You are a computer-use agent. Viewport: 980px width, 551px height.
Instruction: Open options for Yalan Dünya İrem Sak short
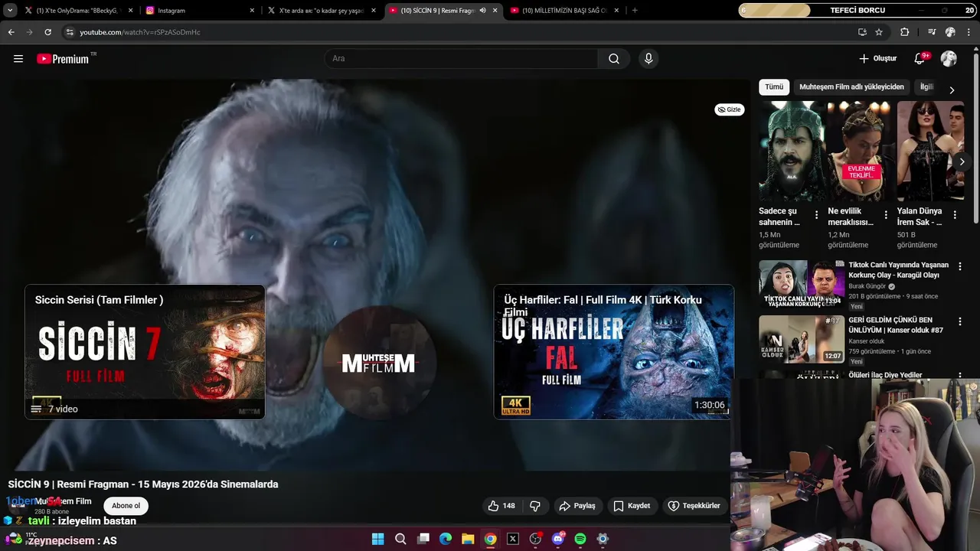pos(955,215)
